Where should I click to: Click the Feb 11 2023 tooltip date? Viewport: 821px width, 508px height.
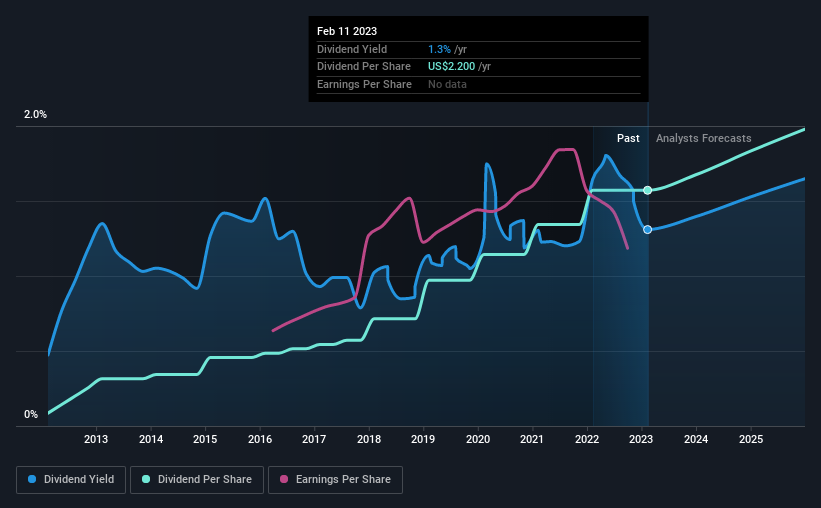pyautogui.click(x=347, y=31)
